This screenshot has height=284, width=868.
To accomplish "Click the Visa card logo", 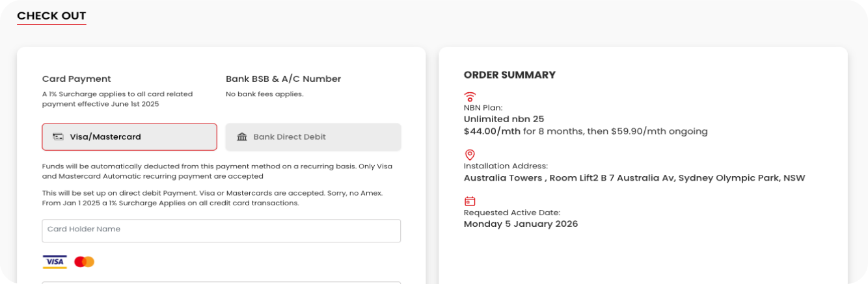I will point(55,262).
